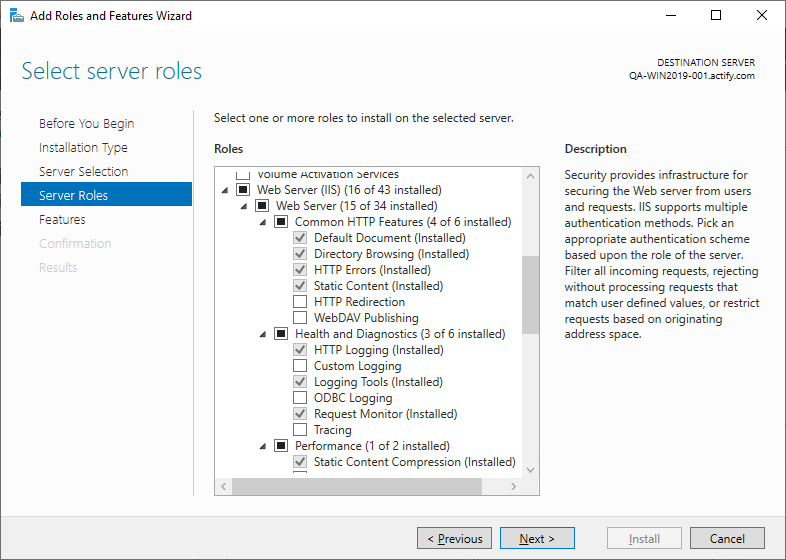The image size is (786, 560).
Task: Collapse Health and Diagnostics node
Action: [263, 334]
